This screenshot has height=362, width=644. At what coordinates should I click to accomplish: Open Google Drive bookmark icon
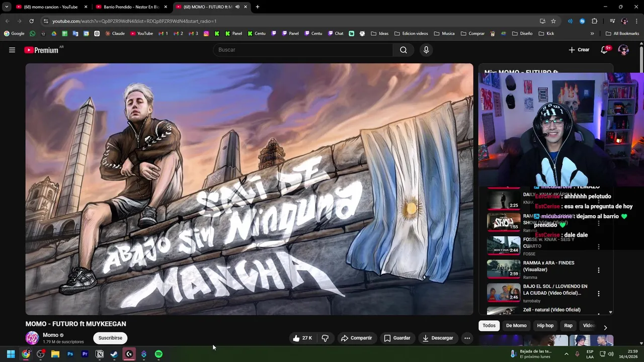[54, 34]
